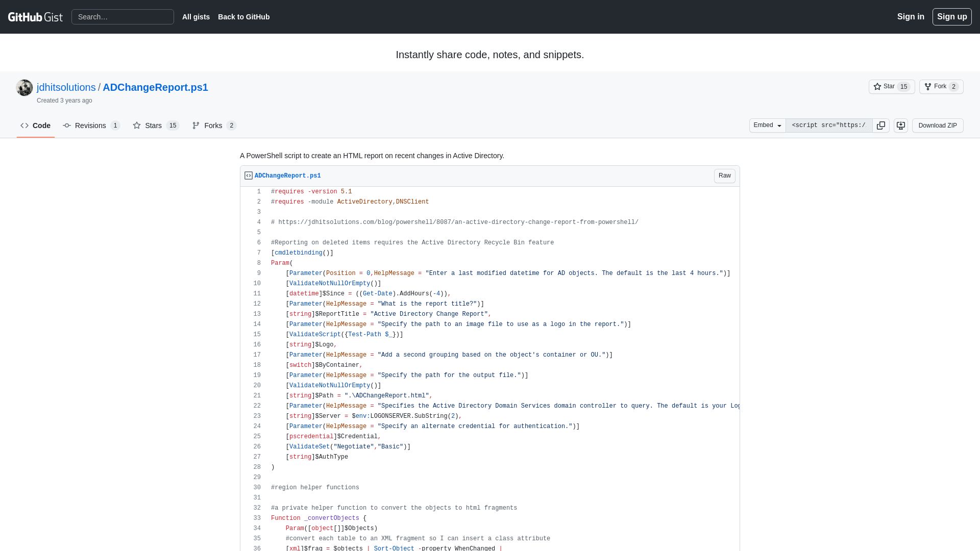The image size is (980, 551).
Task: Click the embed script URL text field
Action: 829,126
